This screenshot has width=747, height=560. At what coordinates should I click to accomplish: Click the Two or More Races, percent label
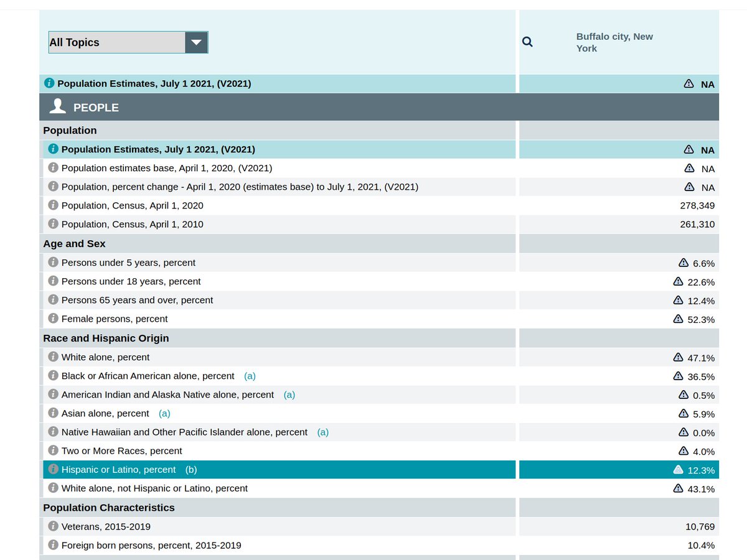(x=122, y=450)
